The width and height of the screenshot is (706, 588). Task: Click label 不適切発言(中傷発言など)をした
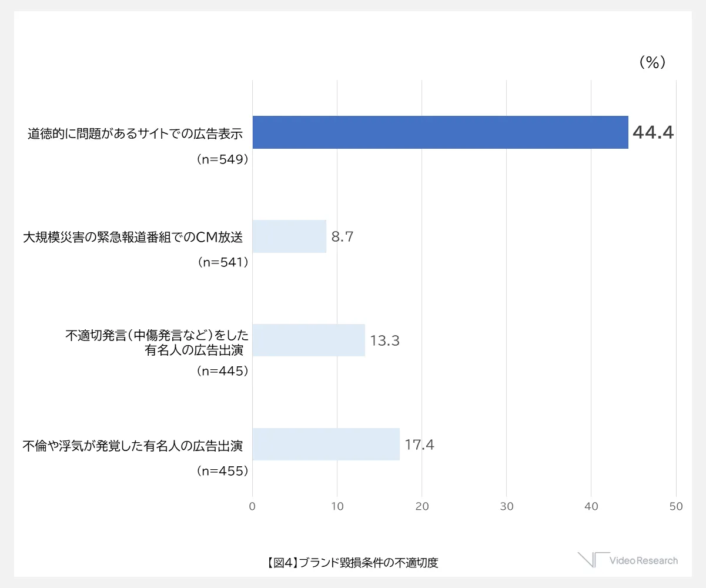pyautogui.click(x=157, y=335)
